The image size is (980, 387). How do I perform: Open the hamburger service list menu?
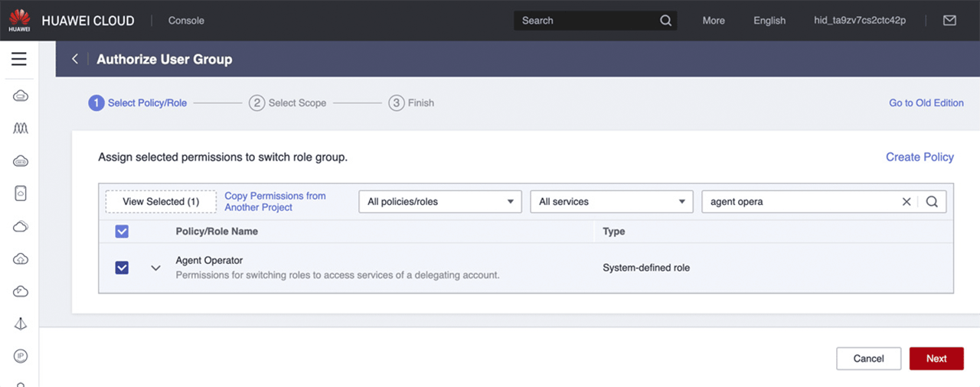tap(19, 59)
